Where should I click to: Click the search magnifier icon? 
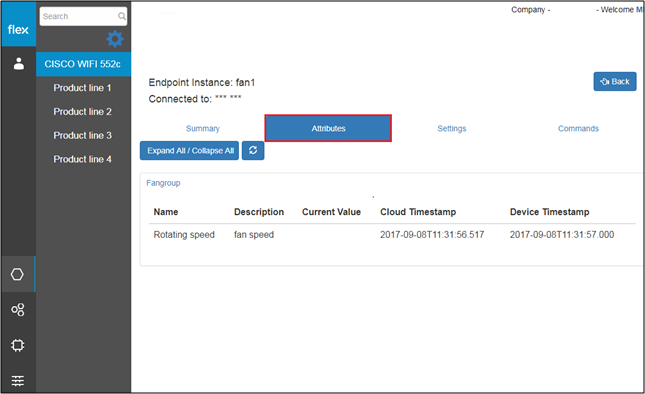[121, 16]
